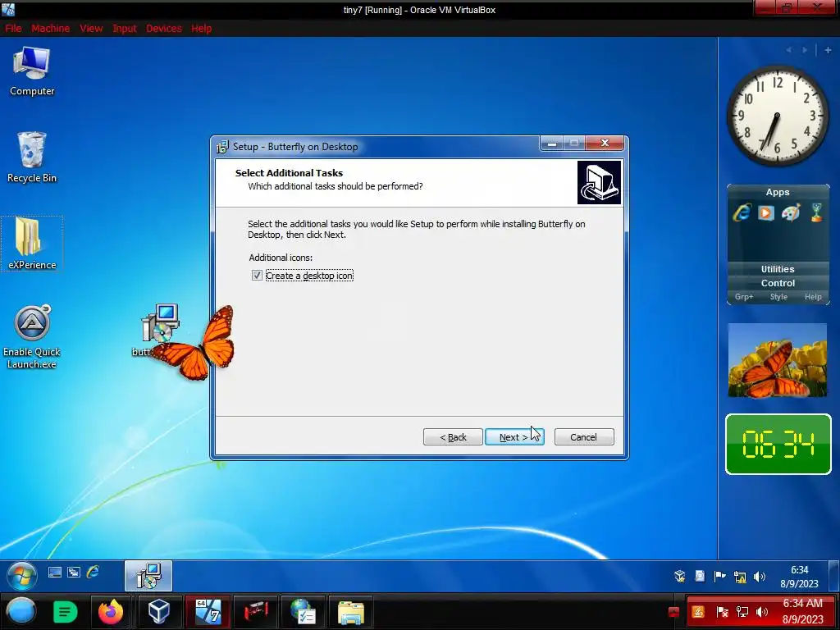Select the Enable Quick Launch.exe icon
The image size is (840, 630).
click(x=32, y=337)
